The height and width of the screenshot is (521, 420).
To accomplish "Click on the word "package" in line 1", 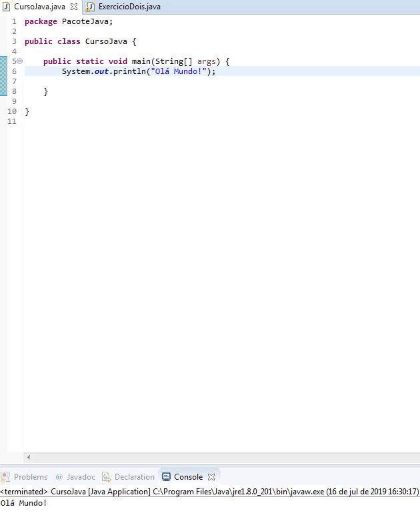I will click(41, 21).
